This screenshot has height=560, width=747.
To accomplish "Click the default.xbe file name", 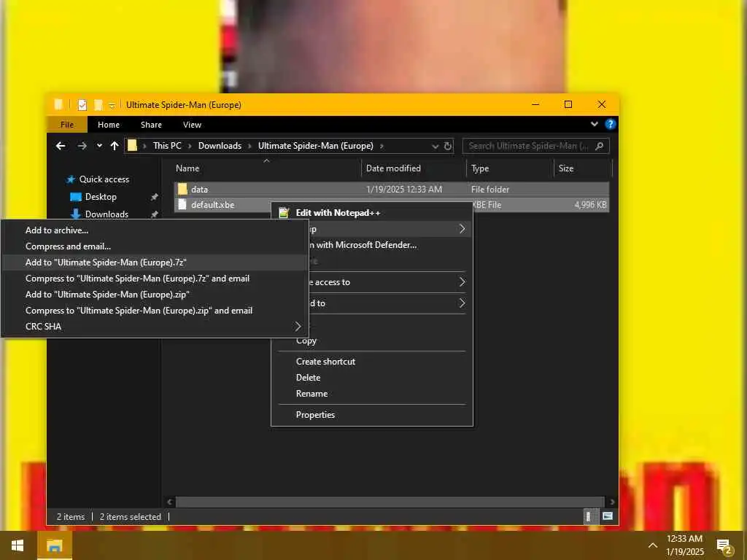I will point(212,205).
